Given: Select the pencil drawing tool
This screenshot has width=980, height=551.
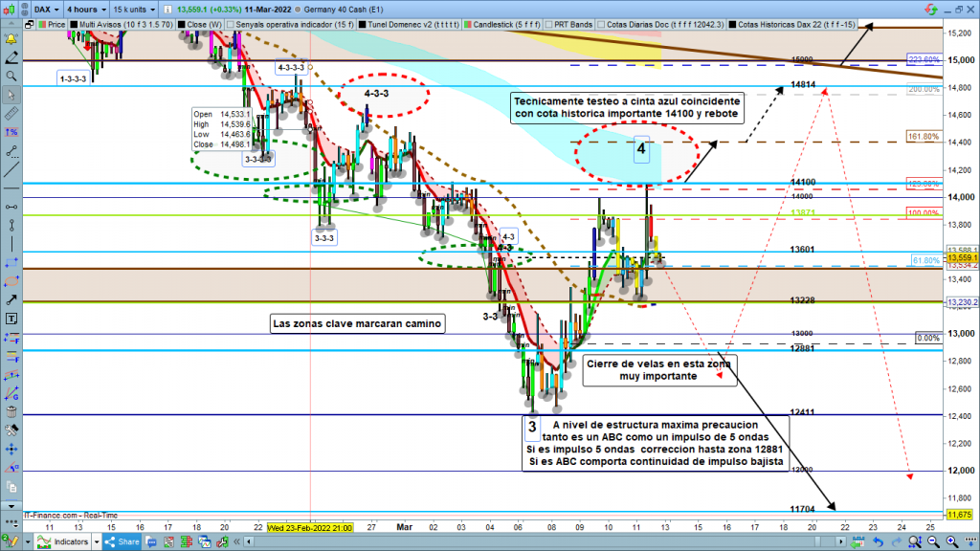Looking at the screenshot, I should pyautogui.click(x=11, y=54).
